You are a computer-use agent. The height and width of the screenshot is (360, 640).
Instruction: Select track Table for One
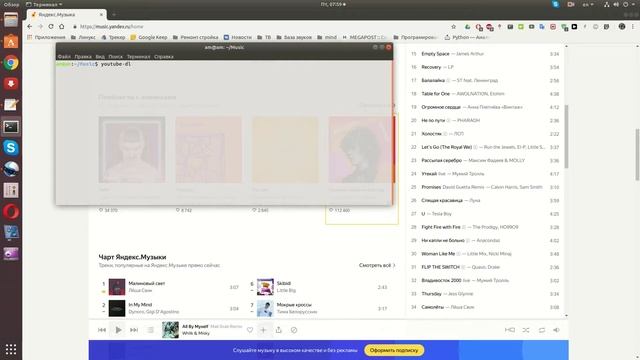tap(485, 94)
